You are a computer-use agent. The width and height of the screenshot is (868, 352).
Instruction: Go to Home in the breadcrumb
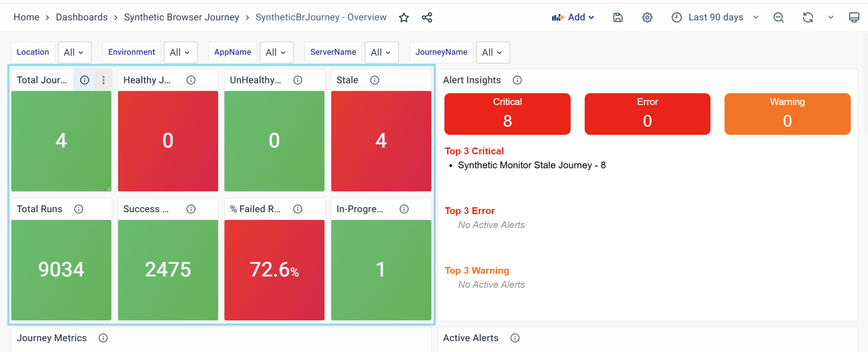tap(26, 18)
